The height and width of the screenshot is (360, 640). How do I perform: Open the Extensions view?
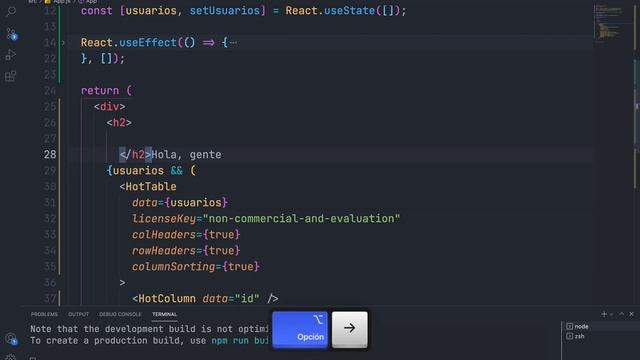pyautogui.click(x=11, y=76)
